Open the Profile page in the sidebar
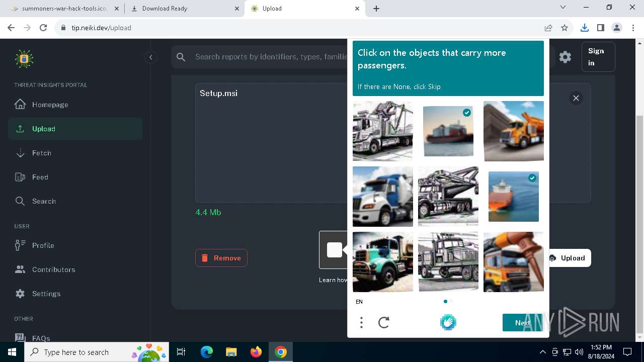 [x=75, y=245]
